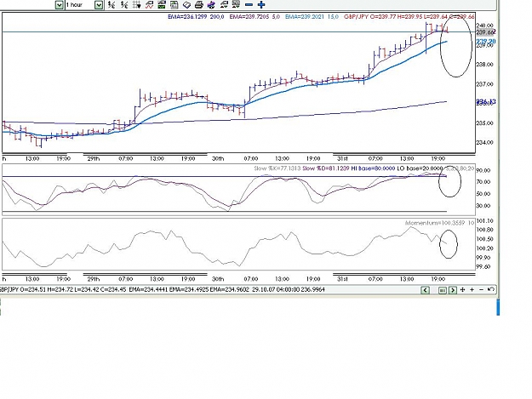Select the four-way move crosshair icon
Screen dimensions: 532x399
[462, 290]
